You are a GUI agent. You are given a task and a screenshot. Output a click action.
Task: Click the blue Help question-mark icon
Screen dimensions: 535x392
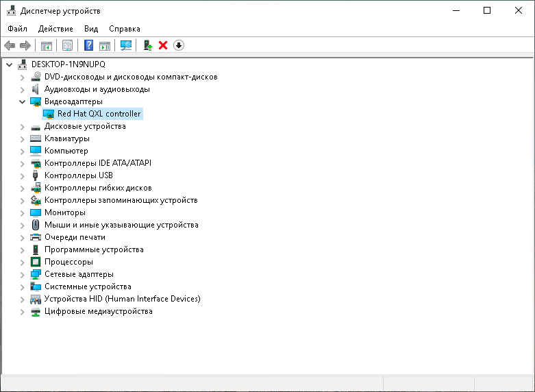click(x=89, y=45)
